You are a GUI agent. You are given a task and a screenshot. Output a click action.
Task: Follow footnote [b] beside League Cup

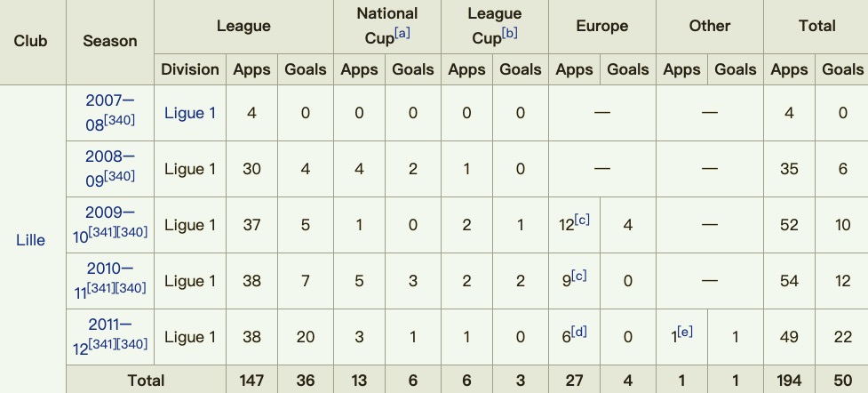click(509, 34)
